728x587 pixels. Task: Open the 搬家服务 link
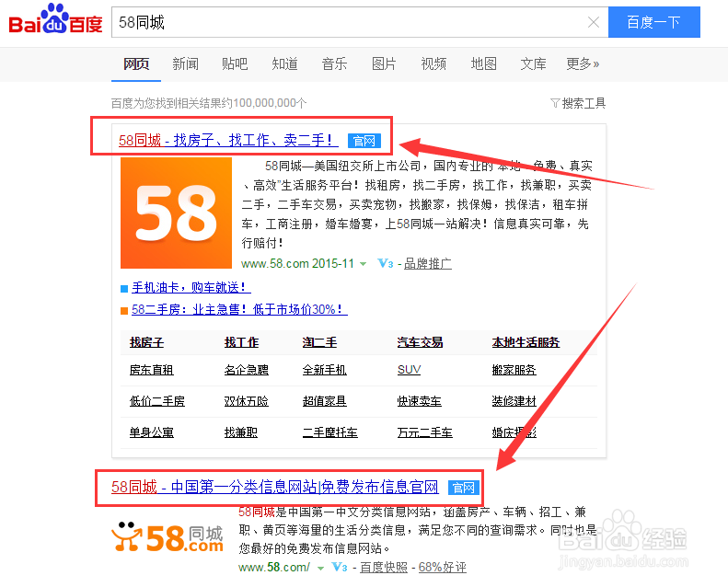(x=514, y=370)
